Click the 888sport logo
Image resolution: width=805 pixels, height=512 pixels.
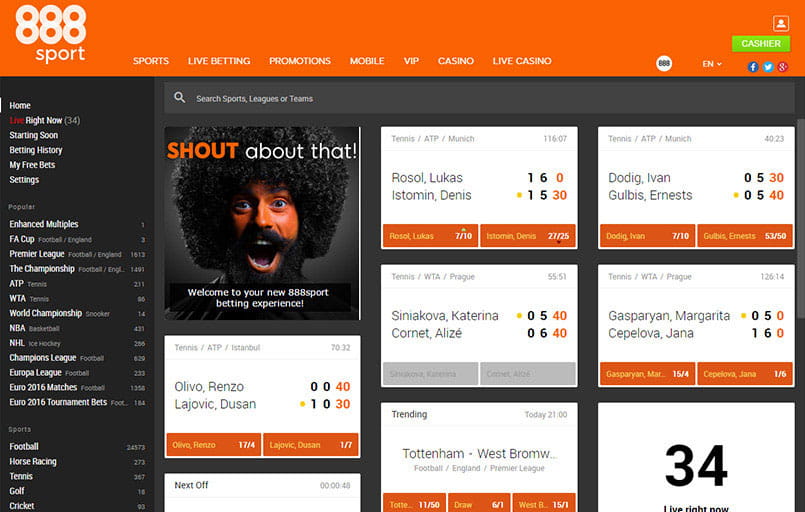50,34
